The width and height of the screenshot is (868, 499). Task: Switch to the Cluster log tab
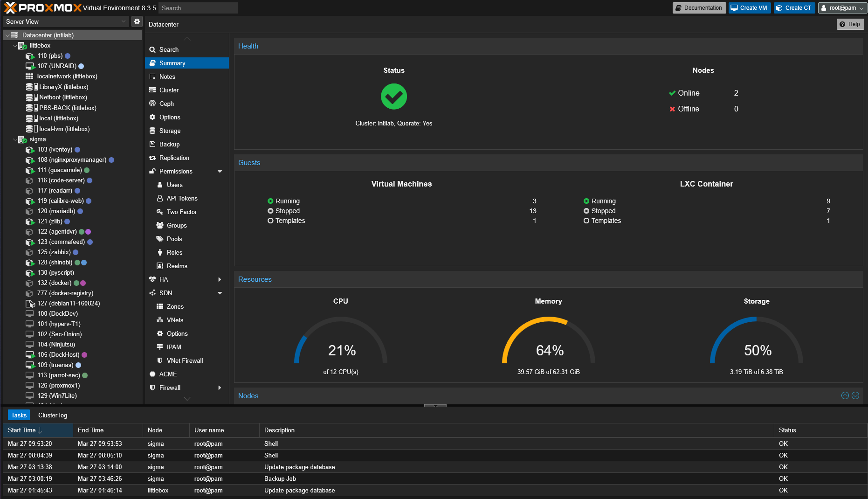click(52, 415)
